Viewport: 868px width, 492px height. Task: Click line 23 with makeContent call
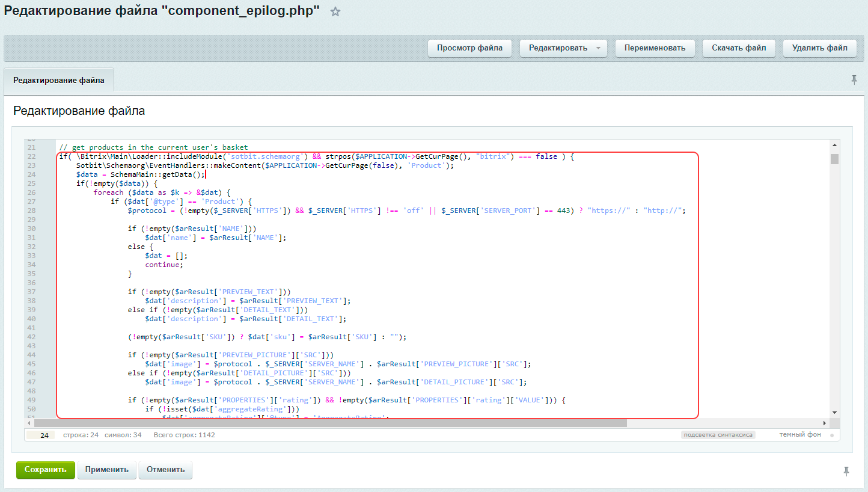(x=265, y=165)
